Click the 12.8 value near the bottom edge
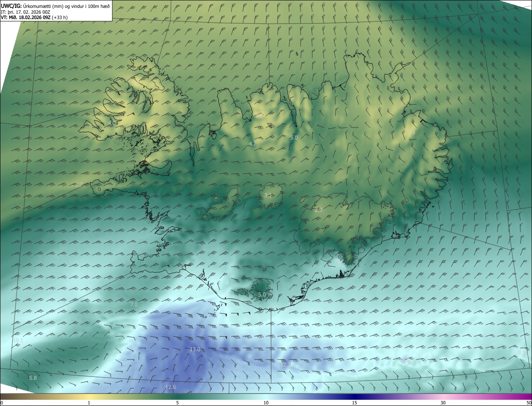Screen dimensions: 532x406 tap(170, 387)
